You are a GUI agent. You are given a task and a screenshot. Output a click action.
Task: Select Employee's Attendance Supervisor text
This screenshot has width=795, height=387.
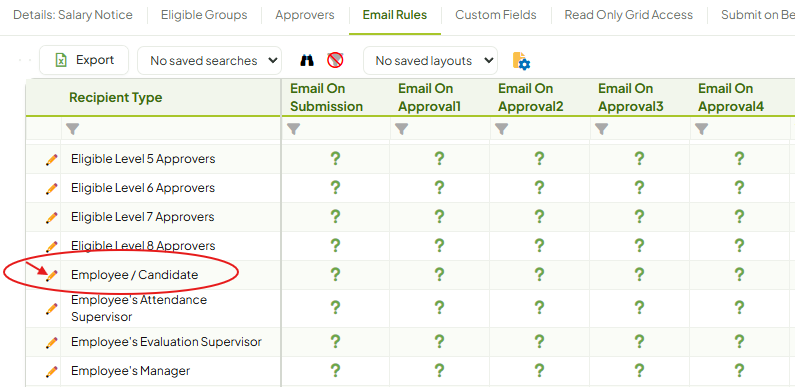(x=139, y=308)
